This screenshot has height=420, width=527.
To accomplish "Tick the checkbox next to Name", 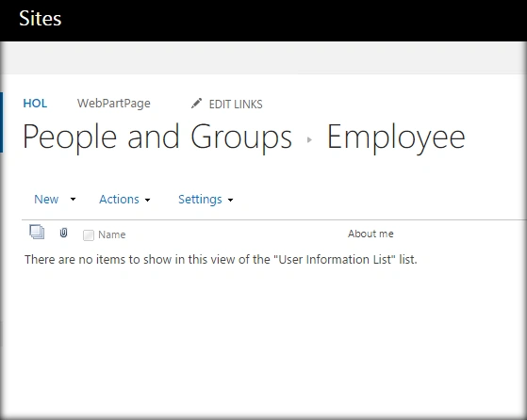I will tap(89, 235).
